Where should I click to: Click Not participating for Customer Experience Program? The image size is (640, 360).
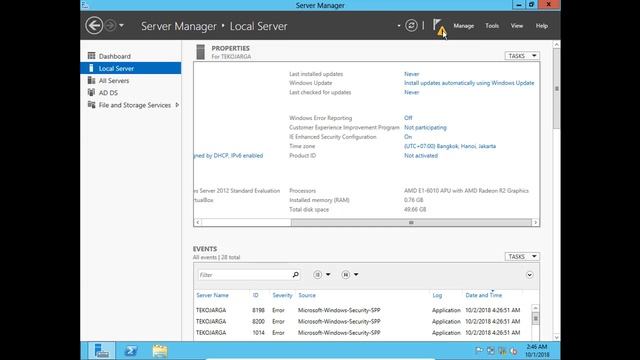425,127
